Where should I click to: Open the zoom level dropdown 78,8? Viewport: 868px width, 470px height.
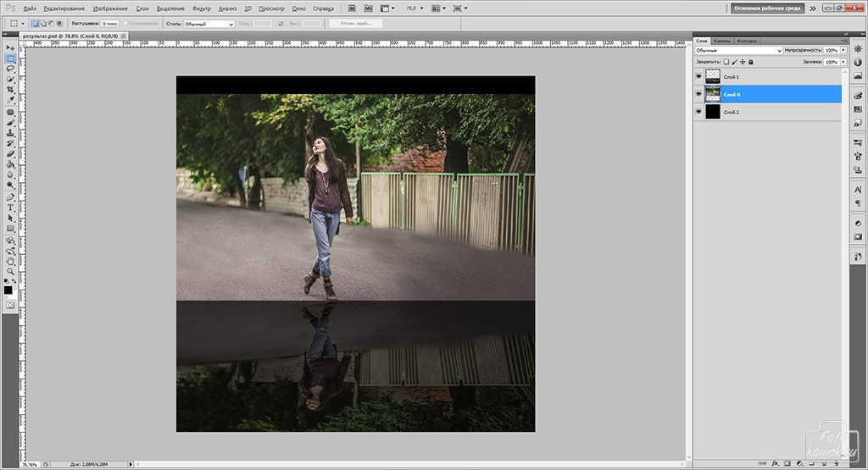coord(421,8)
